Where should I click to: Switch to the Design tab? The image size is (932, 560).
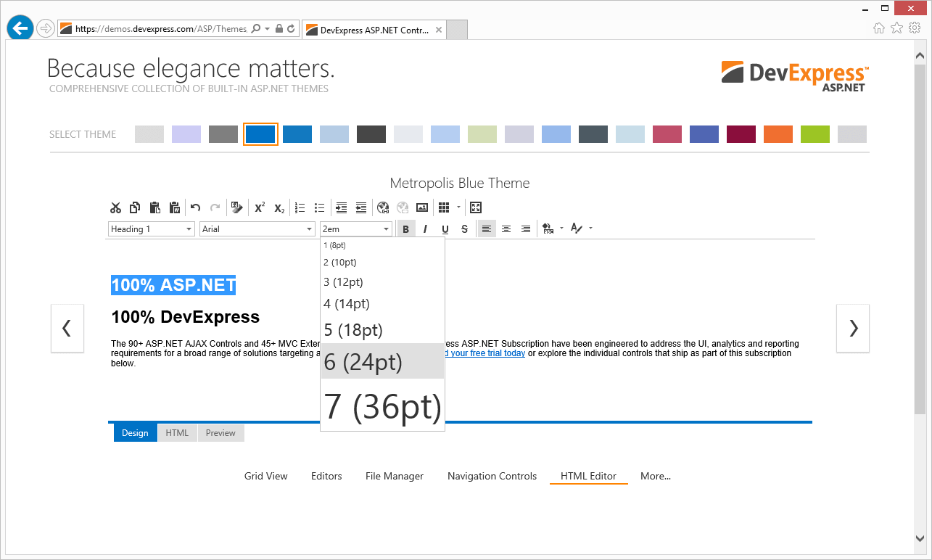(x=135, y=433)
